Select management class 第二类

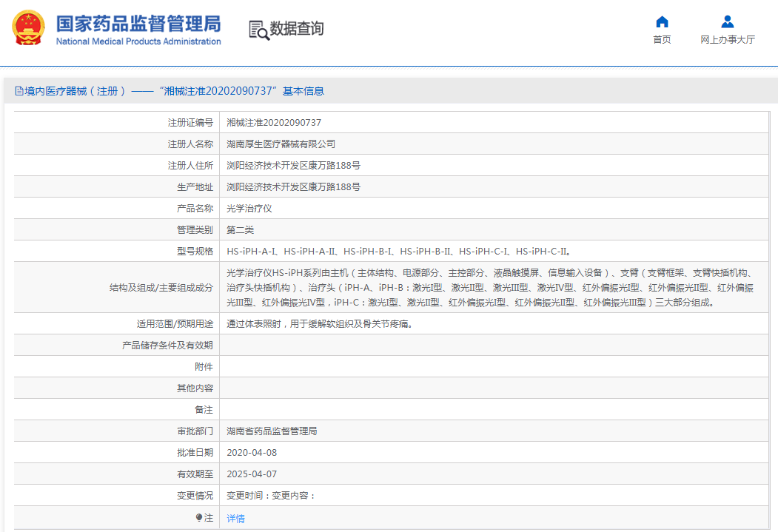pos(240,230)
